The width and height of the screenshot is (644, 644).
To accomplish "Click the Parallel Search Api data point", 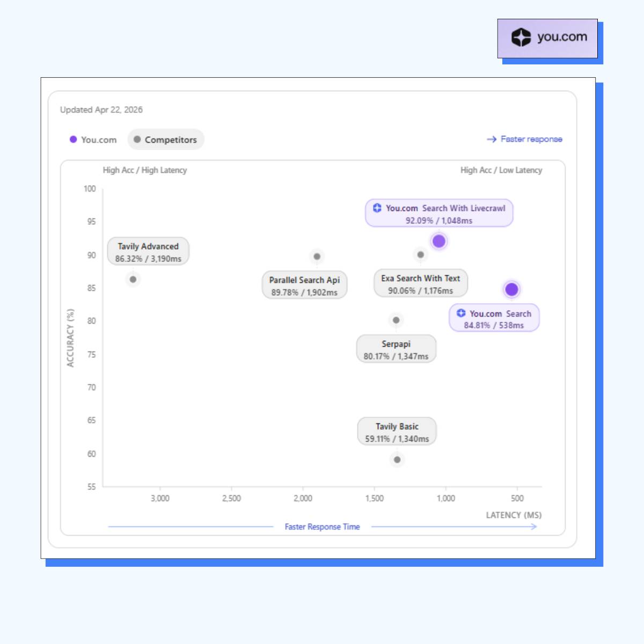I will point(317,257).
